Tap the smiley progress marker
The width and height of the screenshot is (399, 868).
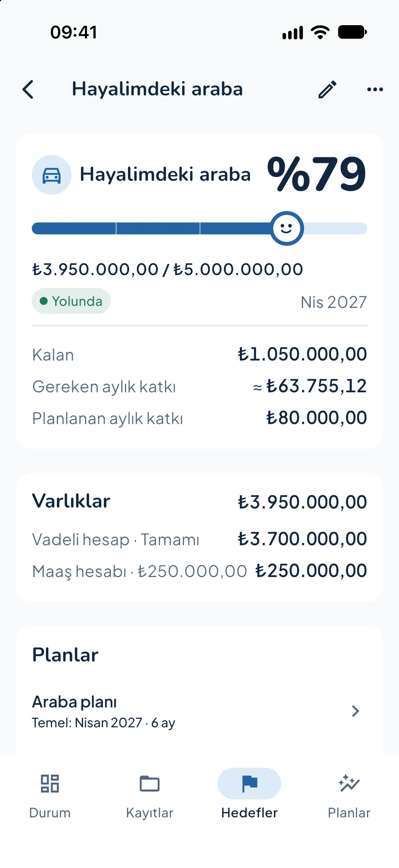(x=287, y=228)
